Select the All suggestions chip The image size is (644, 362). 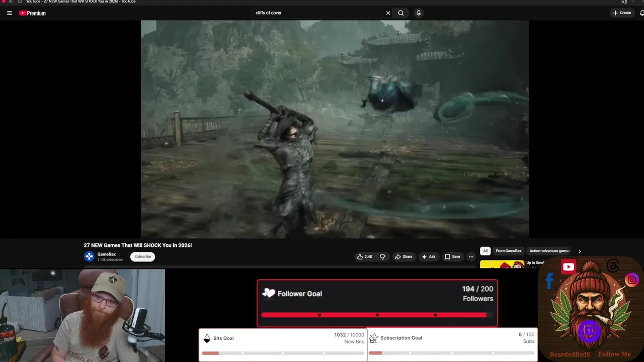point(485,251)
